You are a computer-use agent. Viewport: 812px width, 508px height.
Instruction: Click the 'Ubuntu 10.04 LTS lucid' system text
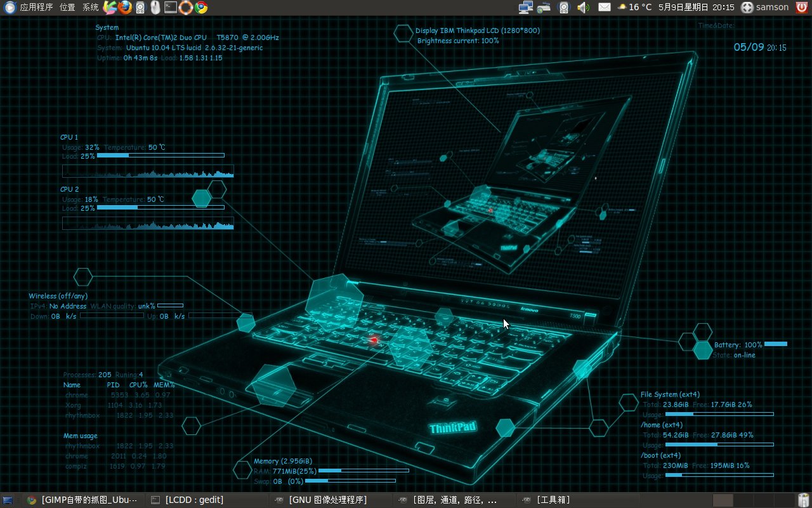[x=164, y=48]
